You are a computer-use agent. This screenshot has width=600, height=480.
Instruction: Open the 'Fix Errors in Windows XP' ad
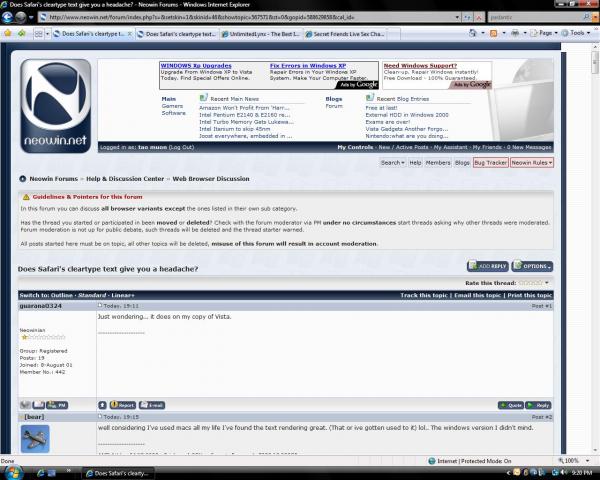(308, 66)
